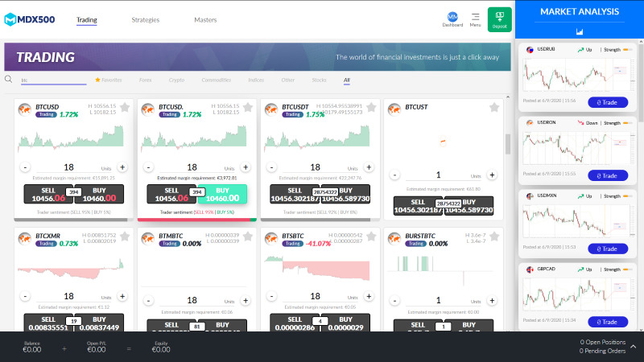Click the BURSTBTC coin icon
The height and width of the screenshot is (362, 644).
pyautogui.click(x=394, y=238)
